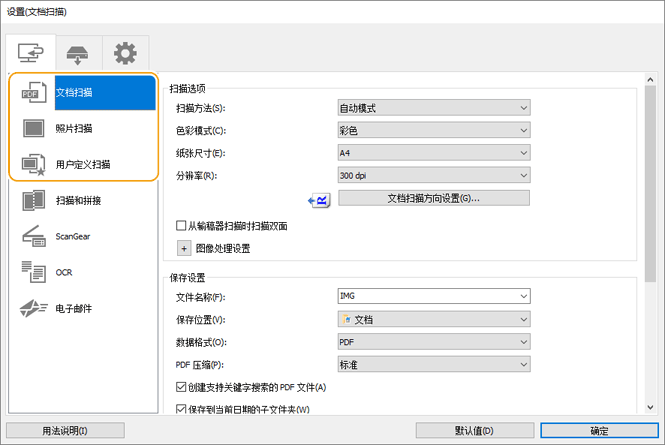Choose the 用户定义扫描 icon
This screenshot has height=445, width=665.
(34, 164)
